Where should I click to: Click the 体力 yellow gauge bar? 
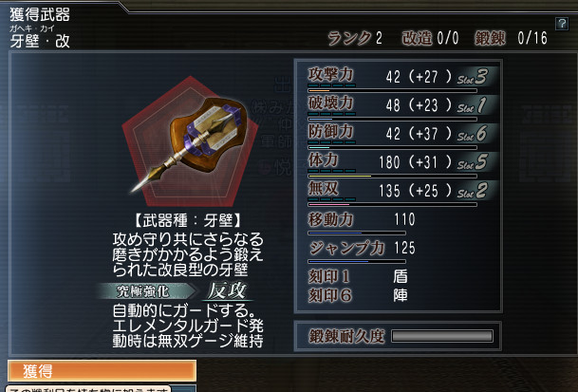coord(393,177)
